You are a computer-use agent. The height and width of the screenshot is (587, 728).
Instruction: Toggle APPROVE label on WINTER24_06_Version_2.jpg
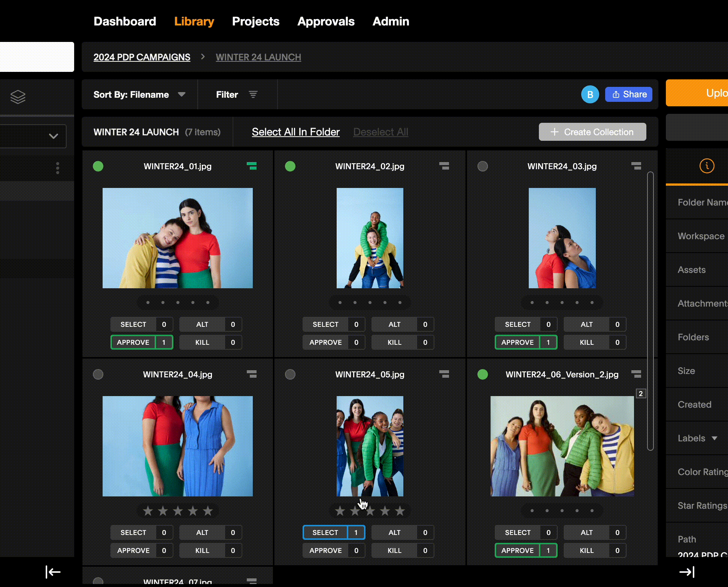(x=526, y=550)
